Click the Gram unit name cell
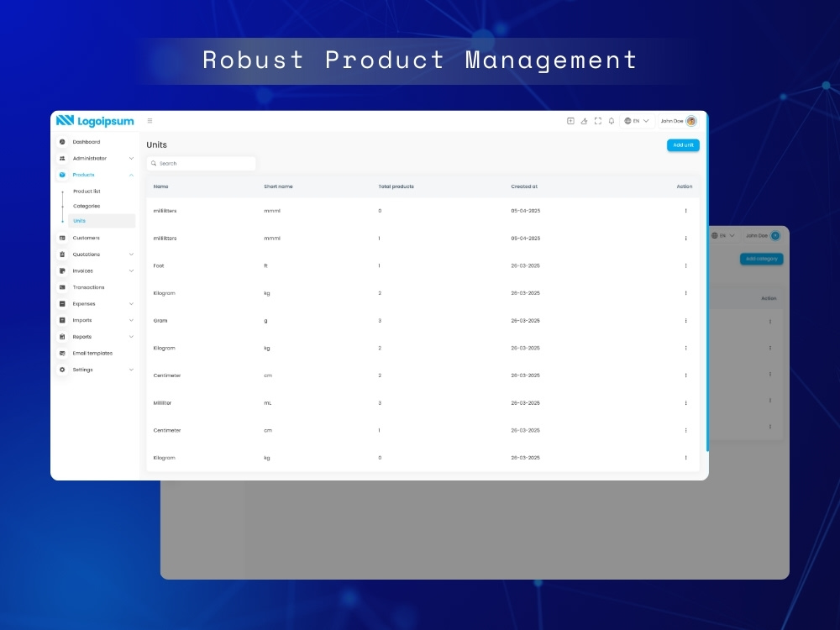 click(x=160, y=320)
